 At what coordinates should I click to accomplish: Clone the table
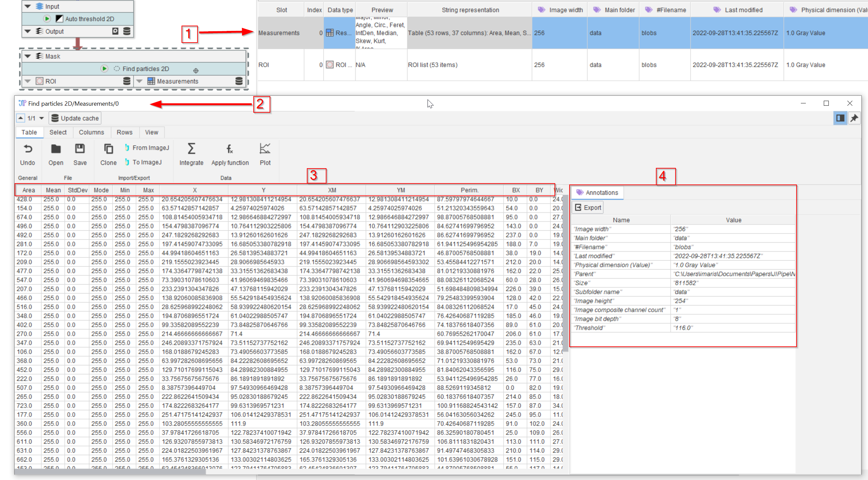pyautogui.click(x=108, y=149)
